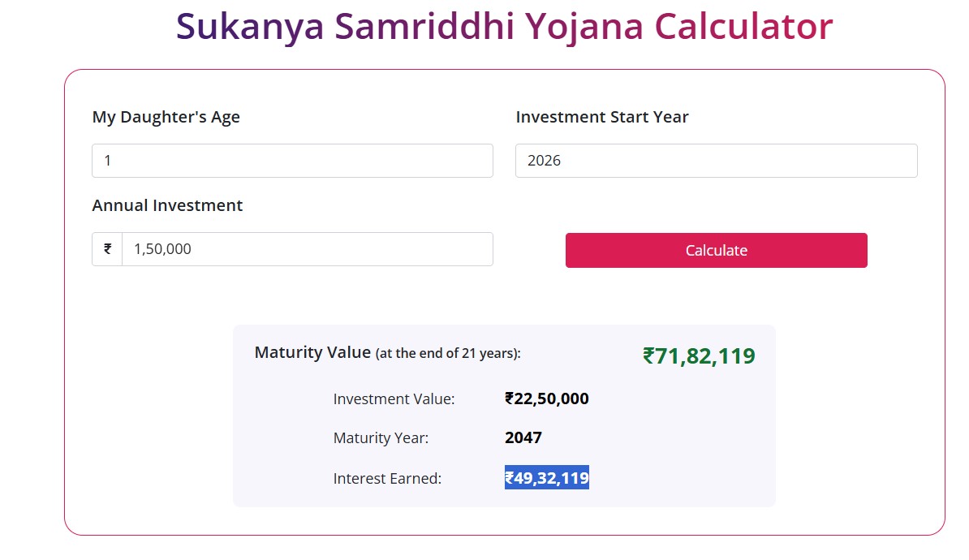Focus the My Daughter's Age input
The width and height of the screenshot is (969, 560).
pyautogui.click(x=292, y=161)
